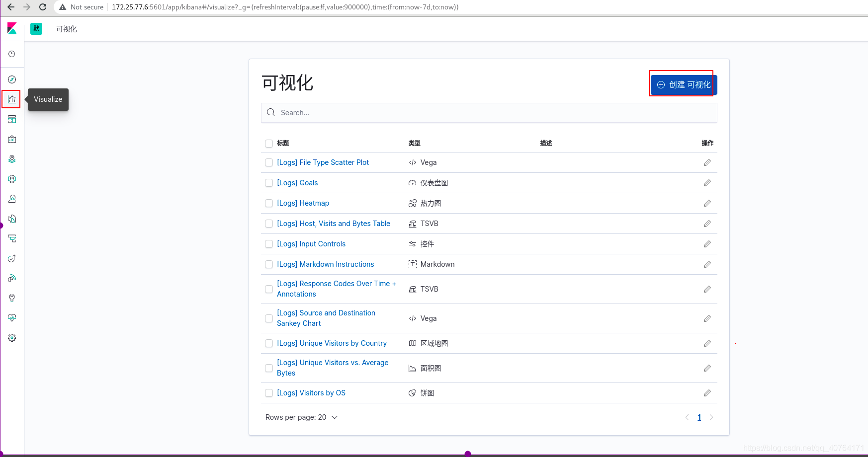Open Dev Tools wrench icon

point(12,298)
